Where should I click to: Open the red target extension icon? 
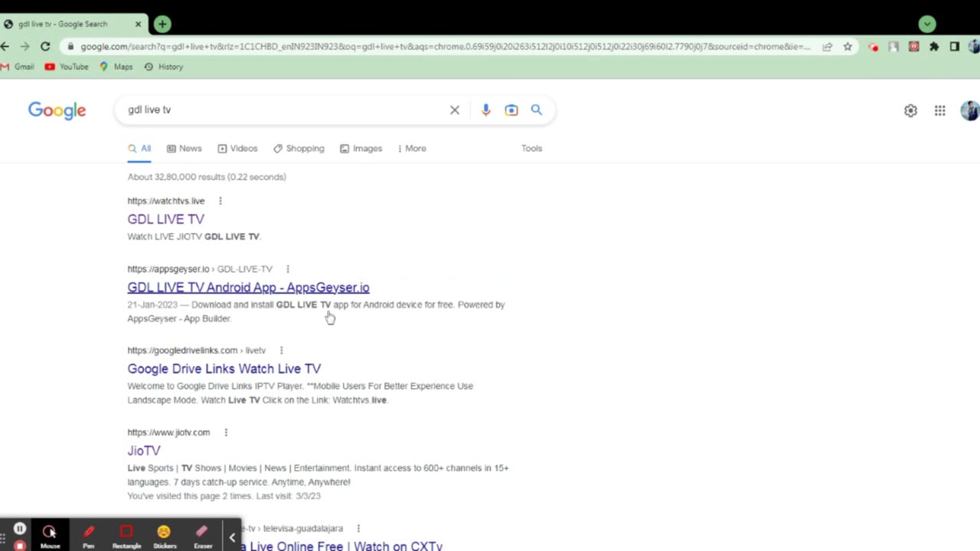click(913, 47)
